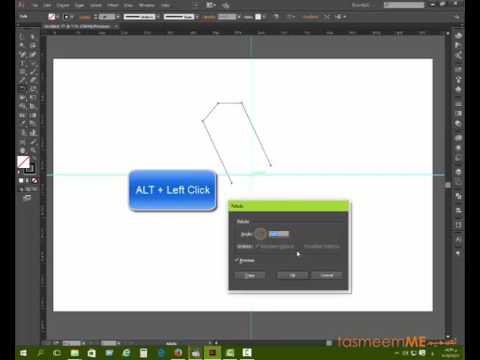This screenshot has width=480, height=360.
Task: Click the Stroke link in the control bar
Action: click(x=85, y=17)
